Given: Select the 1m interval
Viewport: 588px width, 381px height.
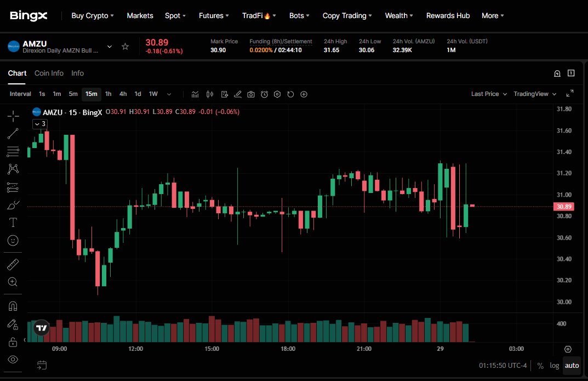Looking at the screenshot, I should point(56,94).
